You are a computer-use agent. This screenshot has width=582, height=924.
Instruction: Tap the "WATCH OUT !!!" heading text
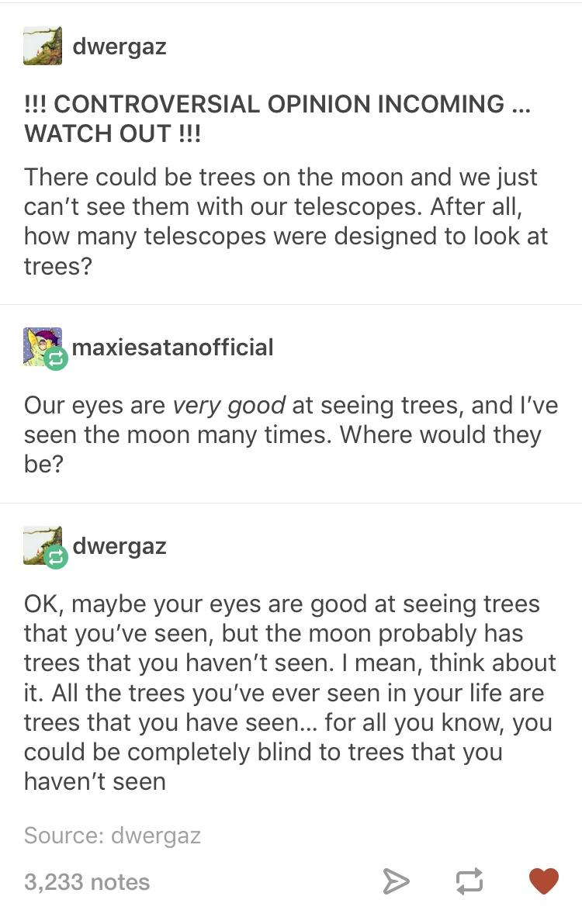coord(113,133)
